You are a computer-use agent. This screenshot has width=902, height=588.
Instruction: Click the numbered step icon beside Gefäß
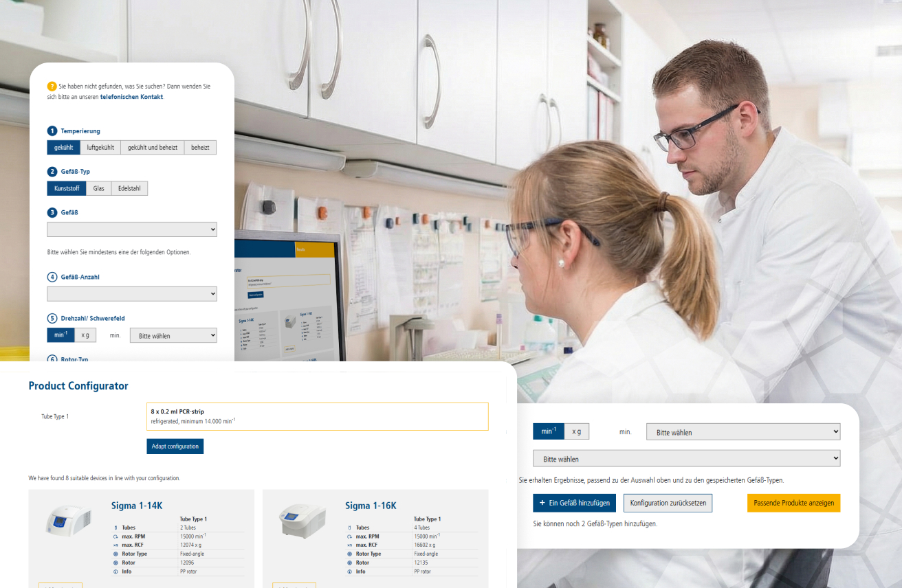(x=51, y=212)
